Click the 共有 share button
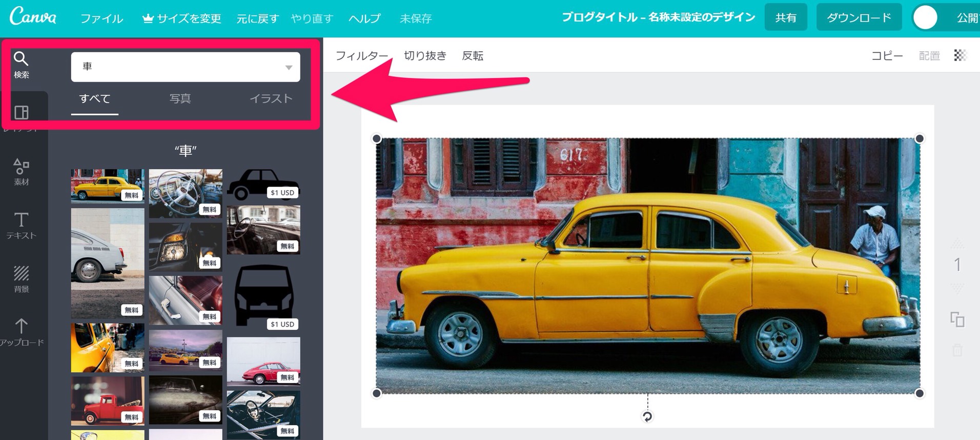 tap(786, 17)
